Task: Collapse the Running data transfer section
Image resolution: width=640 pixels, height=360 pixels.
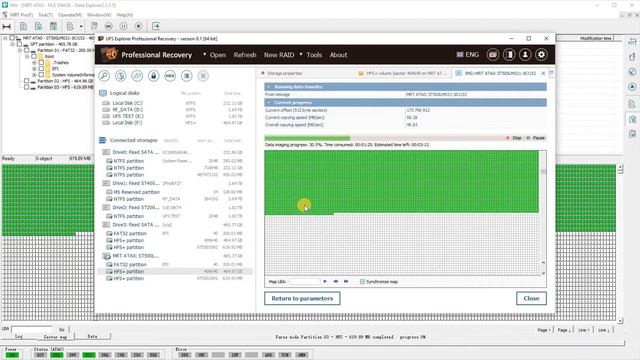Action: coord(269,87)
